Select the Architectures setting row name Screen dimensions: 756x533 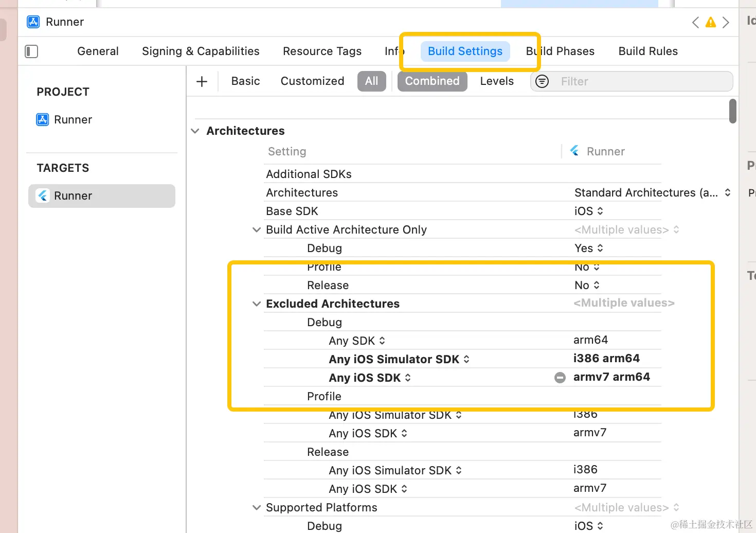[302, 192]
